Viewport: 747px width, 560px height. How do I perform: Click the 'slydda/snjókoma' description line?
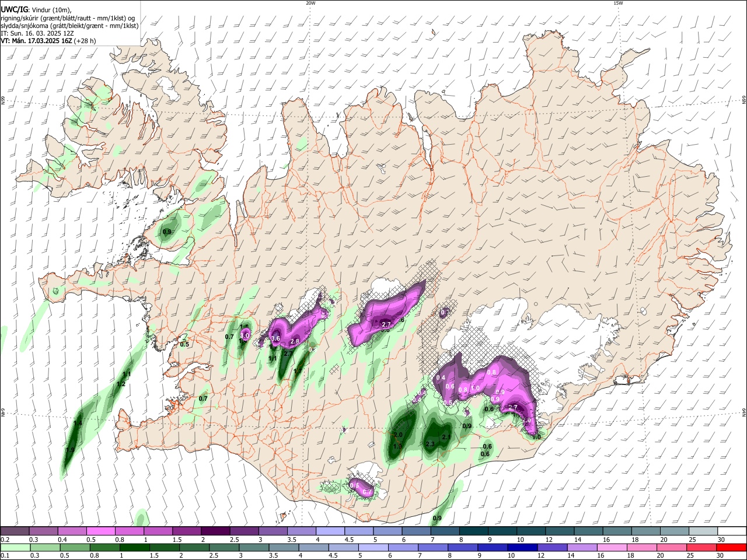click(x=69, y=26)
